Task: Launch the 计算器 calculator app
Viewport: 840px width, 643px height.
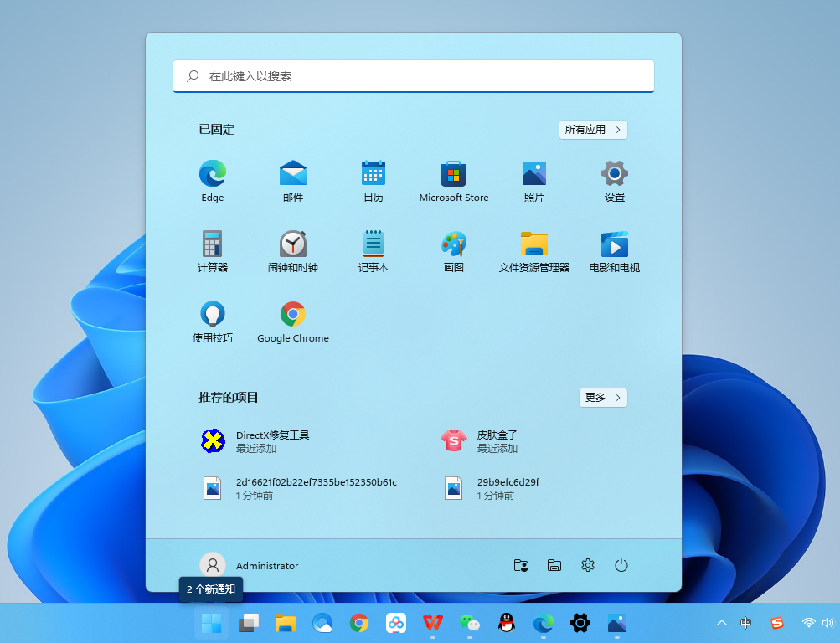Action: (213, 251)
